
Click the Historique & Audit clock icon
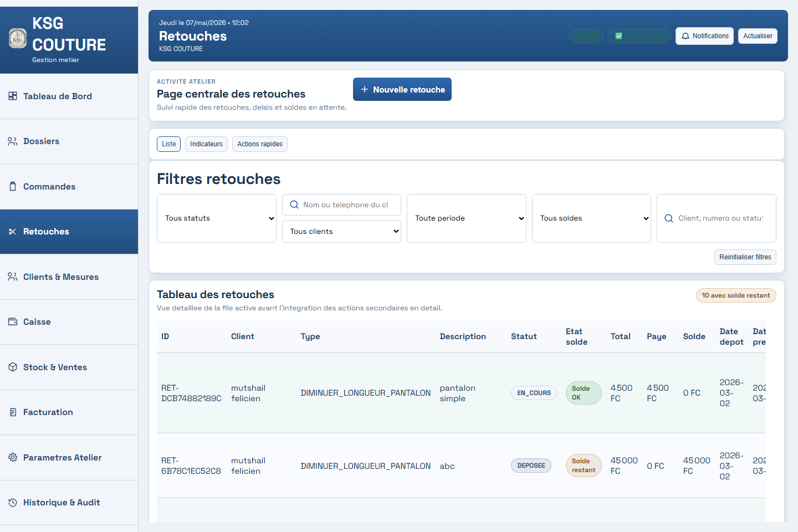[13, 503]
